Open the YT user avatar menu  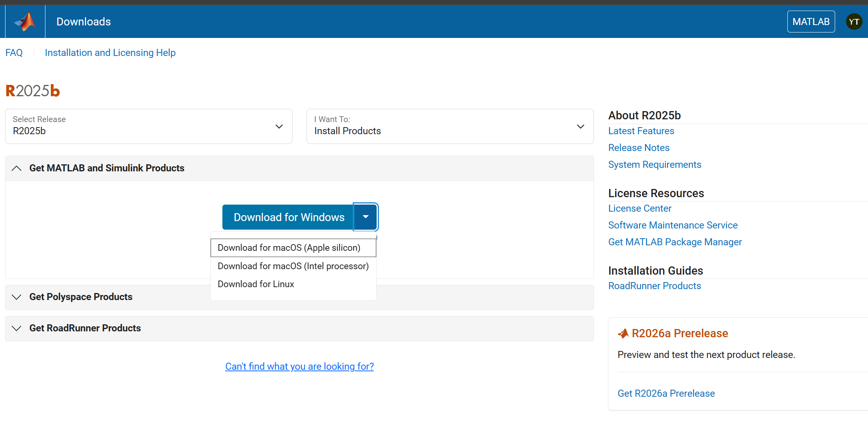coord(854,22)
